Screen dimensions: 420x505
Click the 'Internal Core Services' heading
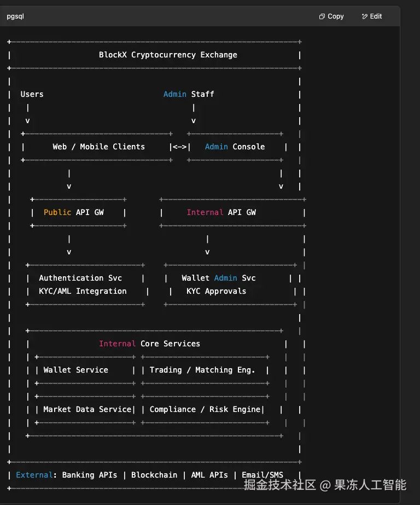(x=149, y=344)
